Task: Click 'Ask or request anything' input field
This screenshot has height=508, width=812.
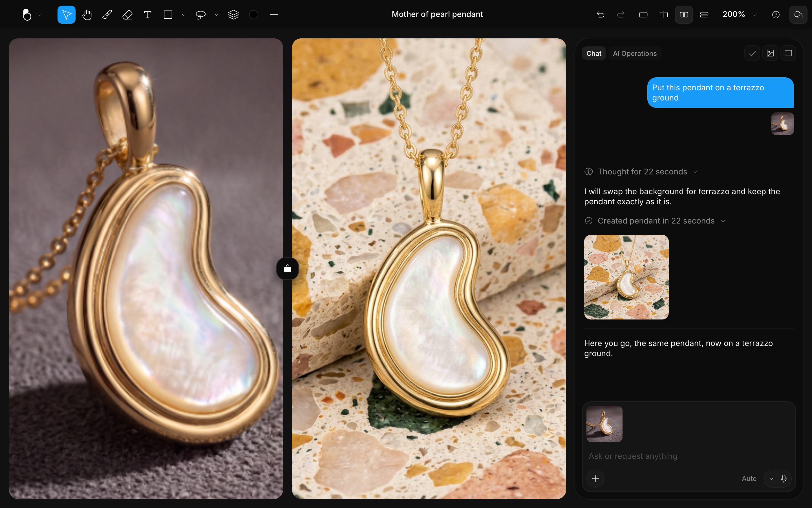Action: pos(689,456)
